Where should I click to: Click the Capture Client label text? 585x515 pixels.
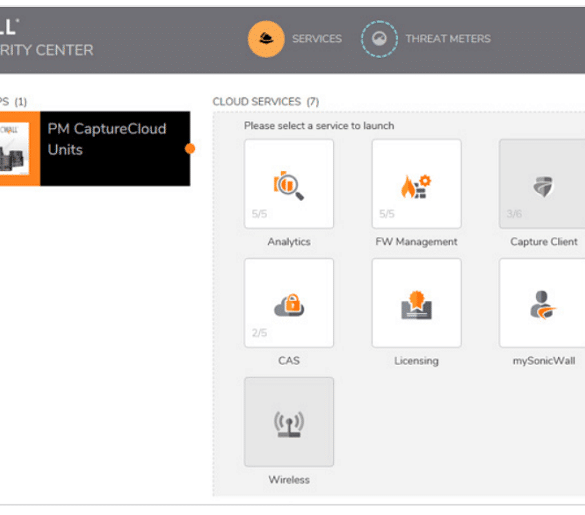click(x=544, y=242)
